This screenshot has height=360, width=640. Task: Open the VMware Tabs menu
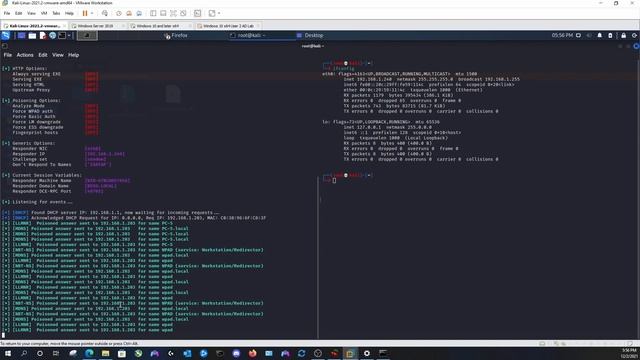pyautogui.click(x=56, y=13)
